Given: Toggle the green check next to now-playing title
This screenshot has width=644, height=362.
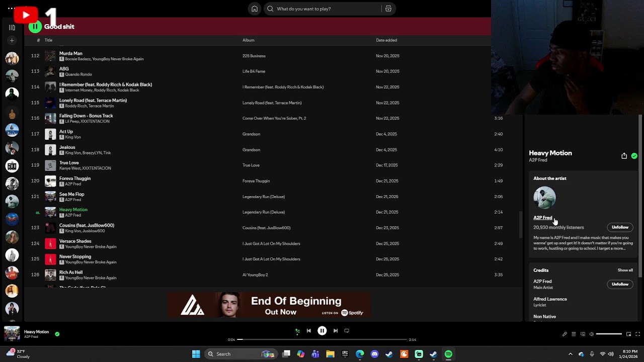Looking at the screenshot, I should 57,334.
